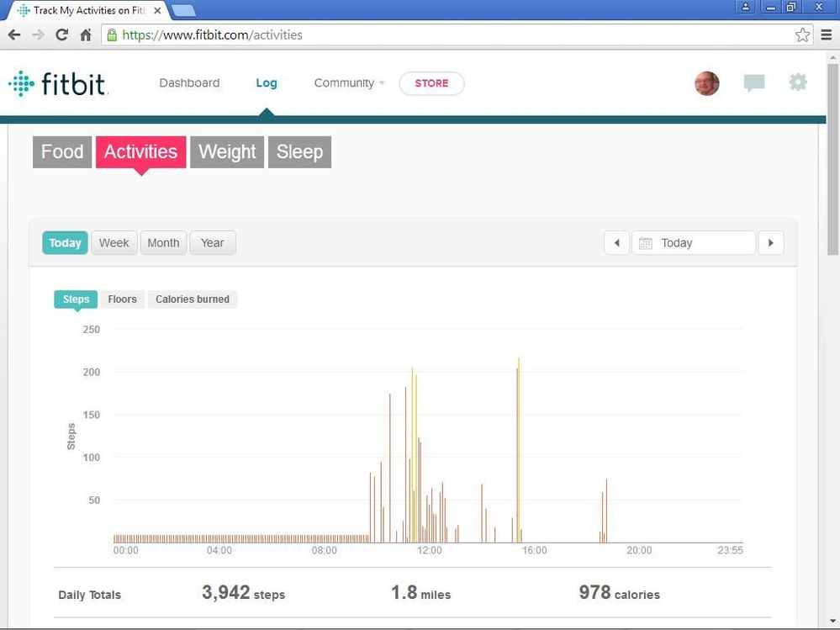Click the address bar URL

pyautogui.click(x=212, y=35)
